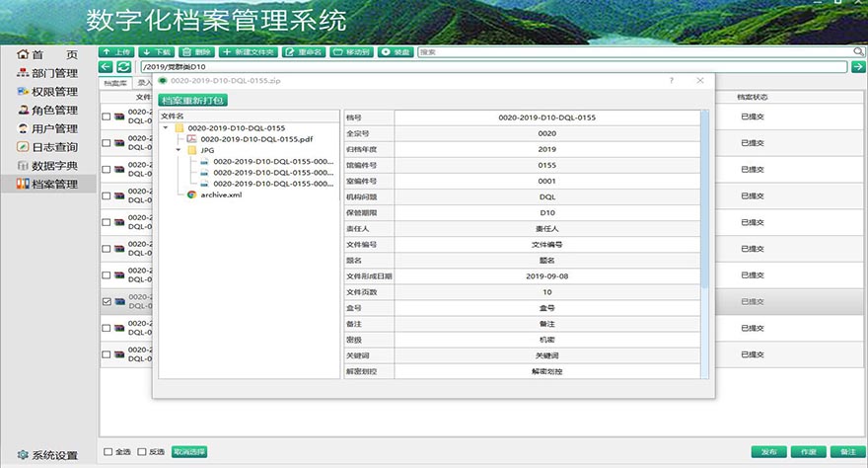Click the 下载 download toolbar button
The image size is (868, 468).
pos(156,51)
